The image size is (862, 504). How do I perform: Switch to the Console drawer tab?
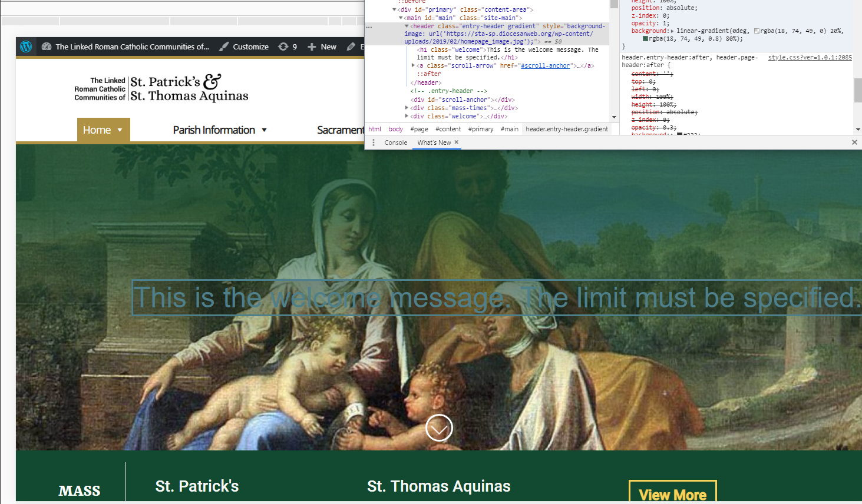(395, 142)
